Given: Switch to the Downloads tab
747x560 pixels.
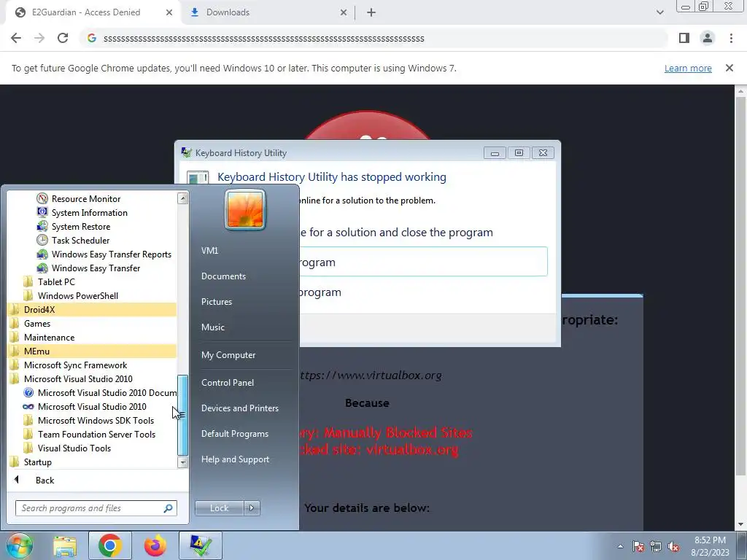Looking at the screenshot, I should click(228, 12).
